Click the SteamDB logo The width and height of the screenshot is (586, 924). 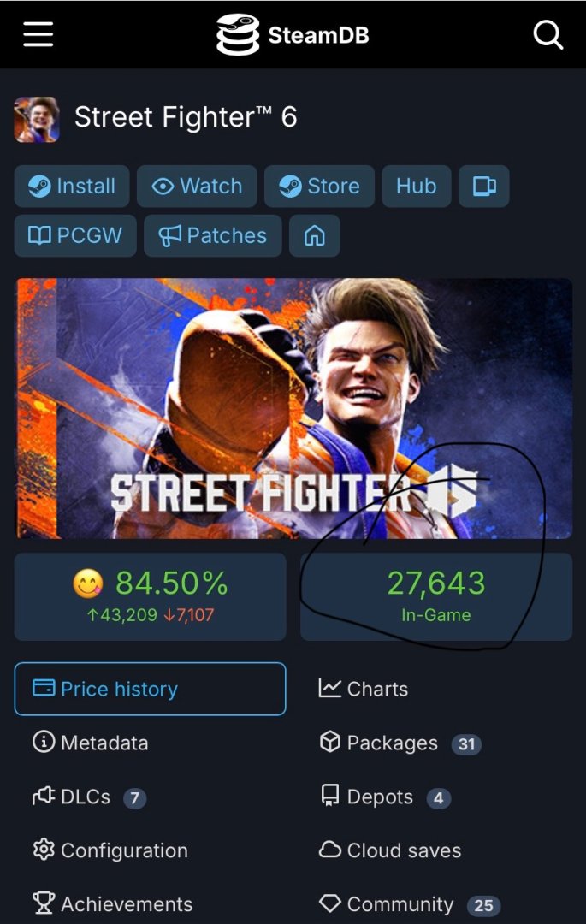293,35
